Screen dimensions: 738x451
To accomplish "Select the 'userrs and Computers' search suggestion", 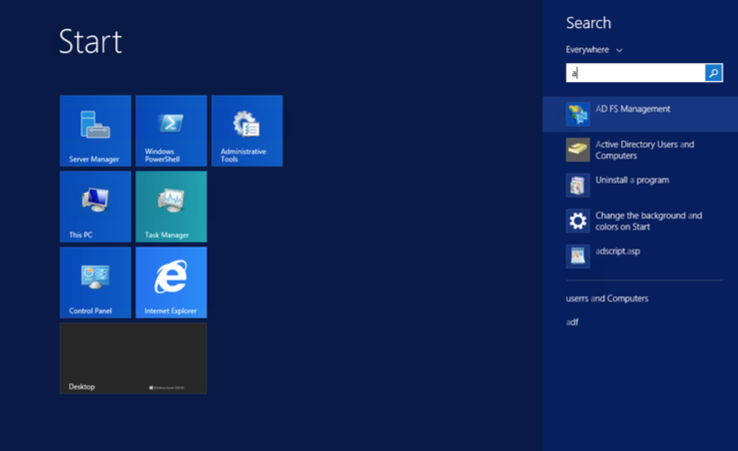I will pyautogui.click(x=607, y=298).
